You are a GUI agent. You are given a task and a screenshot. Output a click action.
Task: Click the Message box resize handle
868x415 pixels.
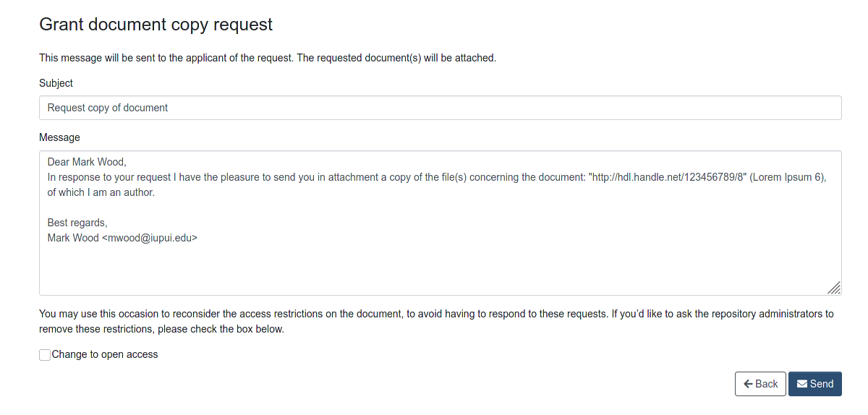pyautogui.click(x=833, y=287)
